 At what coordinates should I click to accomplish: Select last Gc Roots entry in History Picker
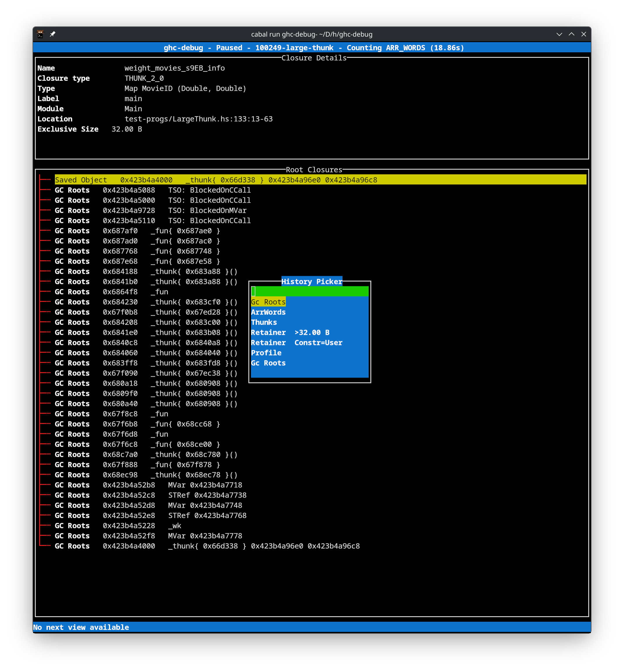click(268, 363)
